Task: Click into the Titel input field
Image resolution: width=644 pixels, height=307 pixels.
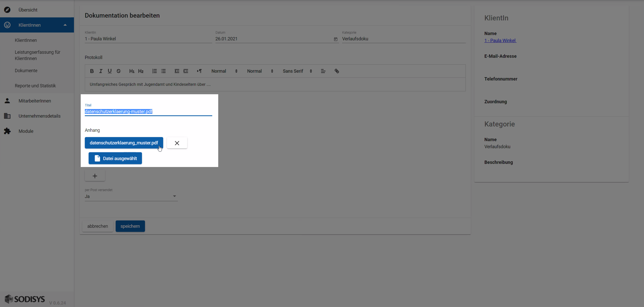Action: (x=148, y=112)
